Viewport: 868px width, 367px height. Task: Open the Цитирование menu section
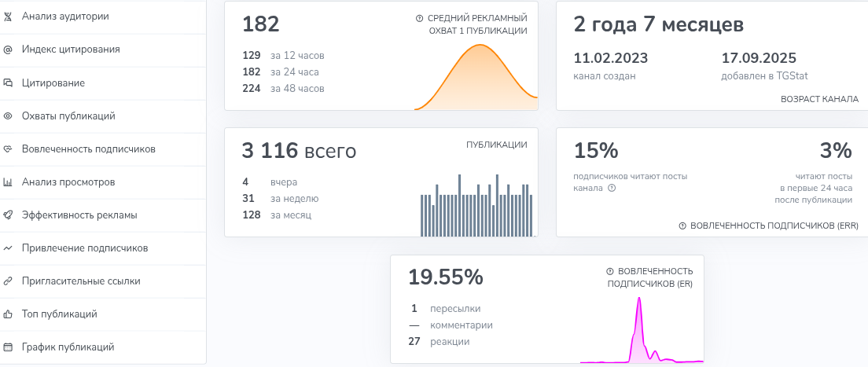pyautogui.click(x=53, y=83)
